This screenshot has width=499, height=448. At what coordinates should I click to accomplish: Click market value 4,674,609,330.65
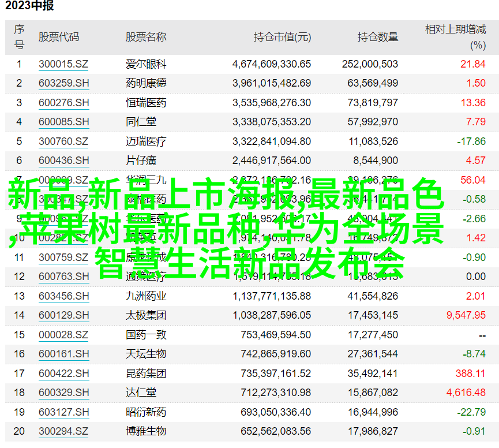(x=272, y=64)
